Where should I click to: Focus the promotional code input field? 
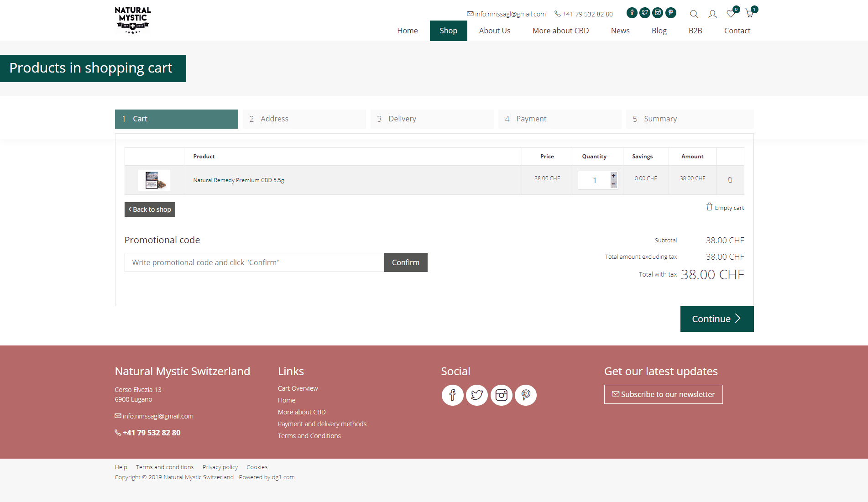254,262
